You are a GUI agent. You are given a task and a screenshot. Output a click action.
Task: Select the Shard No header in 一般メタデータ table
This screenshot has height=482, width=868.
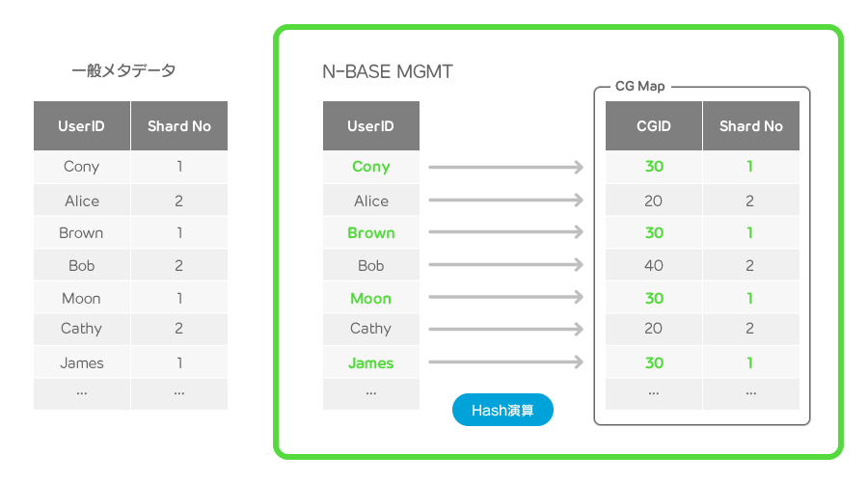click(x=179, y=125)
